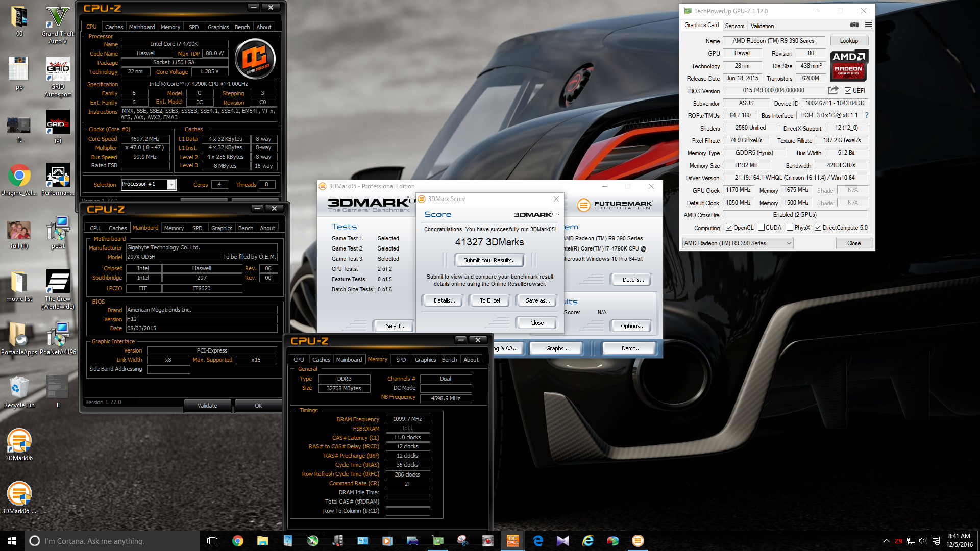980x551 pixels.
Task: Toggle the UEFI checkbox in GPU-Z
Action: [848, 91]
